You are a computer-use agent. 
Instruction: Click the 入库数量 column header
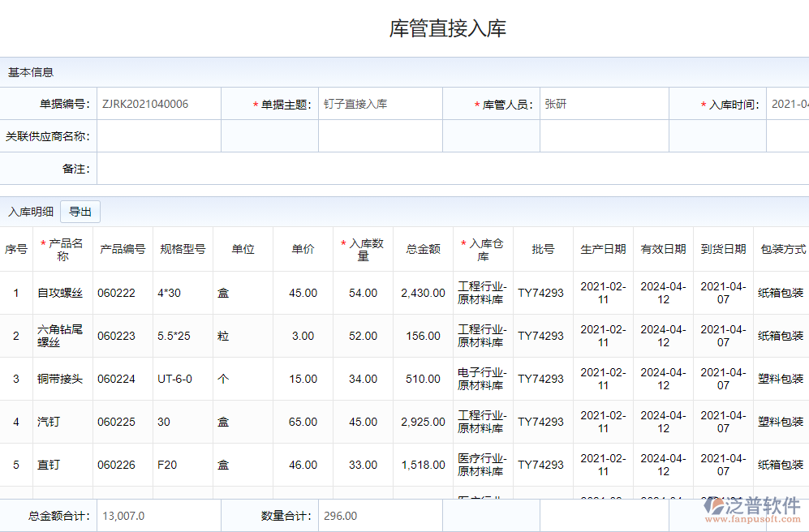(364, 250)
